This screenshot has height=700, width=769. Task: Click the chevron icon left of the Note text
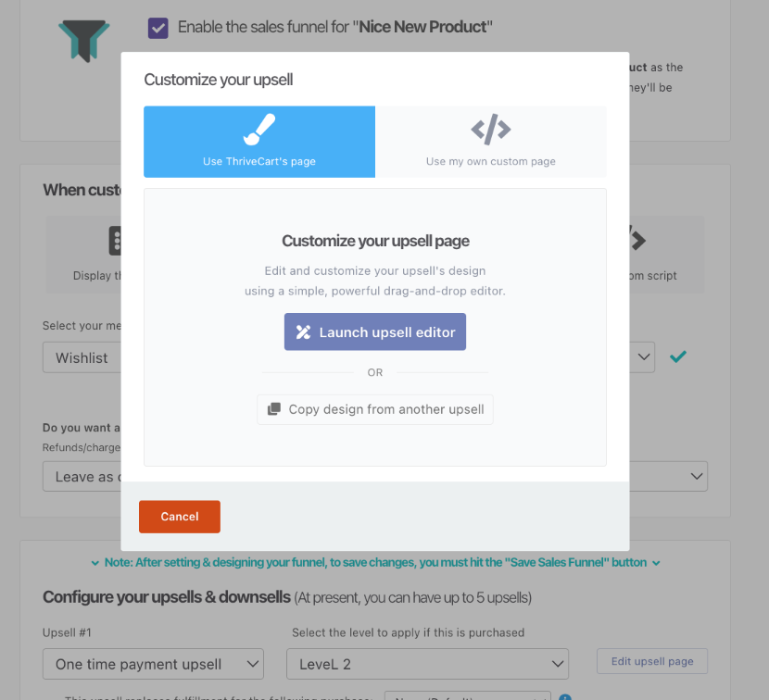[x=95, y=563]
